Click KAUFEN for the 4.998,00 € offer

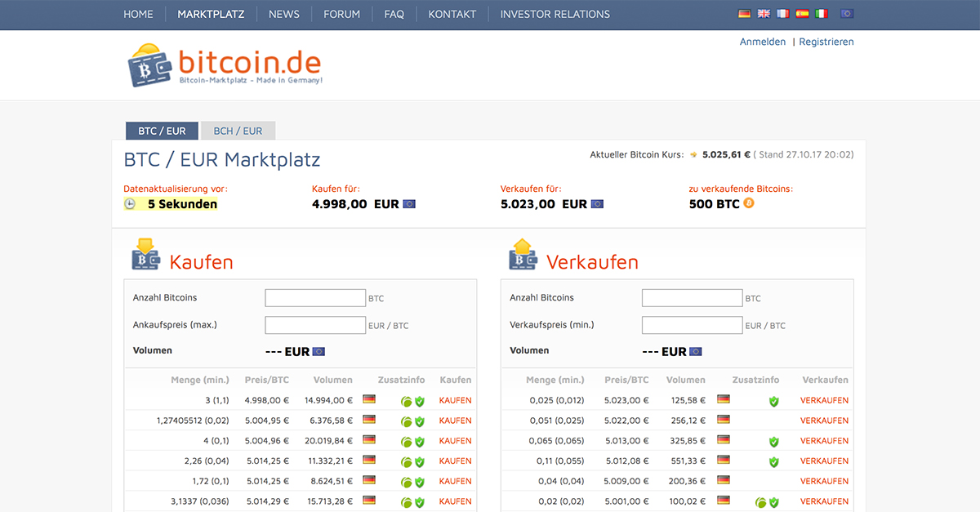pyautogui.click(x=456, y=401)
